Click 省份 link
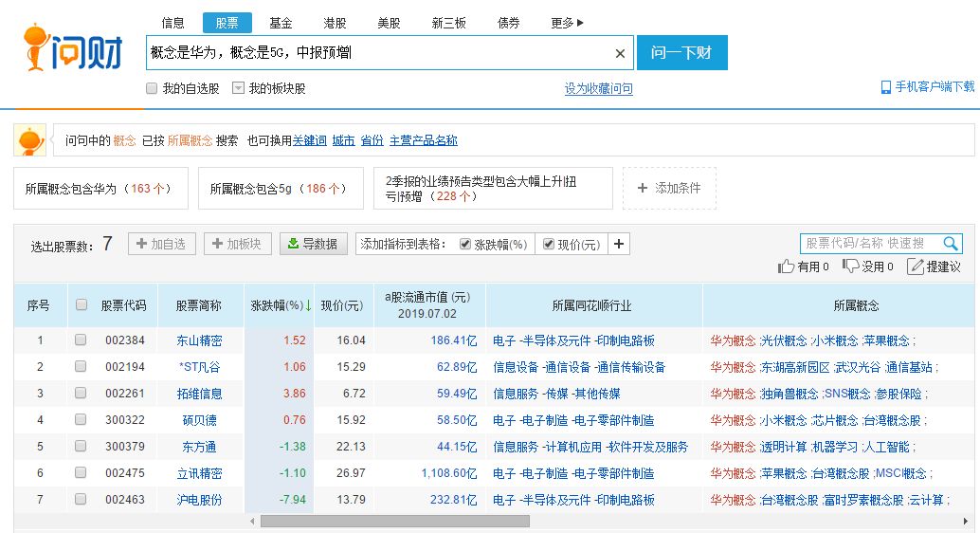Screen dimensions: 980x533 coord(372,140)
